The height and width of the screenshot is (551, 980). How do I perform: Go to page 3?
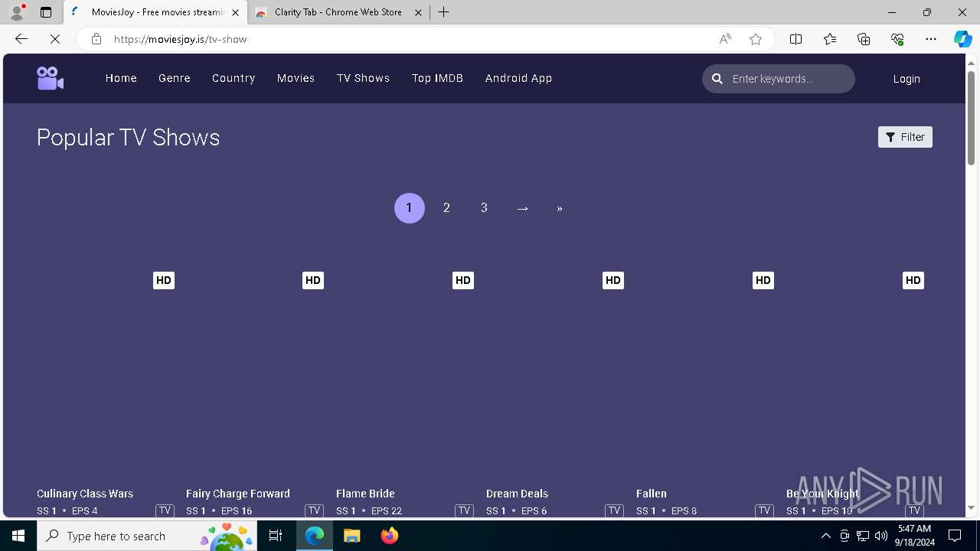pyautogui.click(x=484, y=208)
